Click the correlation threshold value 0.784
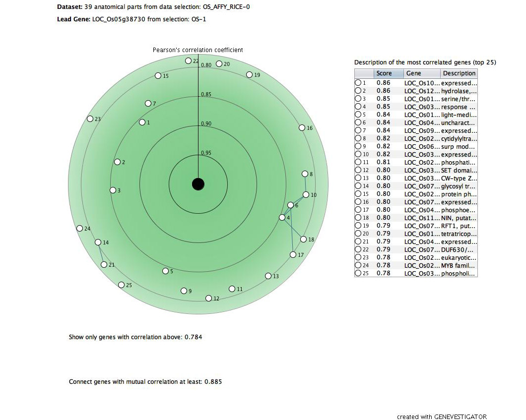This screenshot has width=526, height=420. coord(193,337)
